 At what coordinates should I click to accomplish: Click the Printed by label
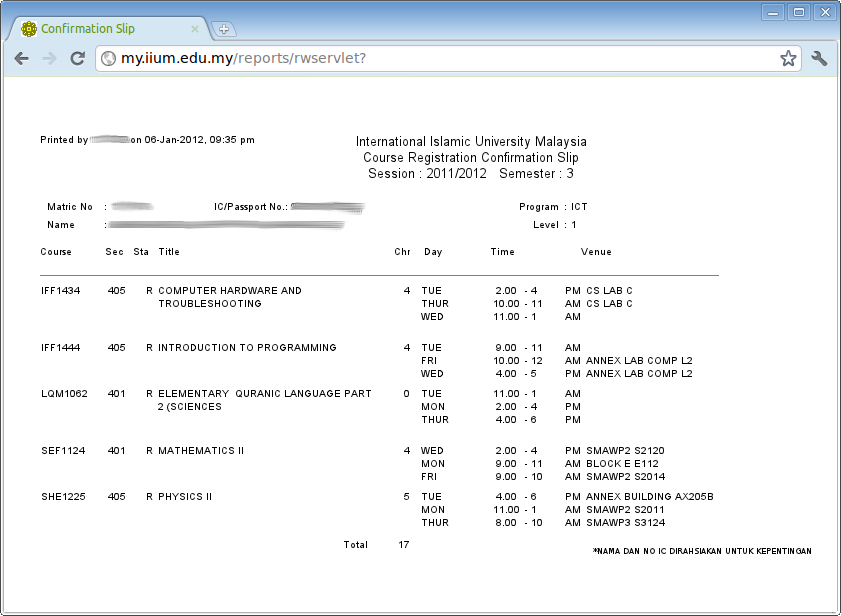tap(64, 140)
